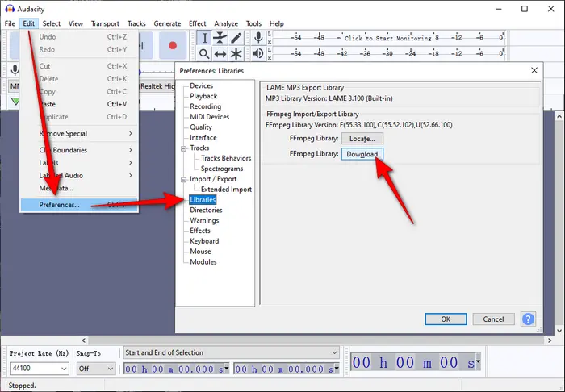This screenshot has width=565, height=392.
Task: Select Tracks Behaviors tree item
Action: tap(226, 158)
